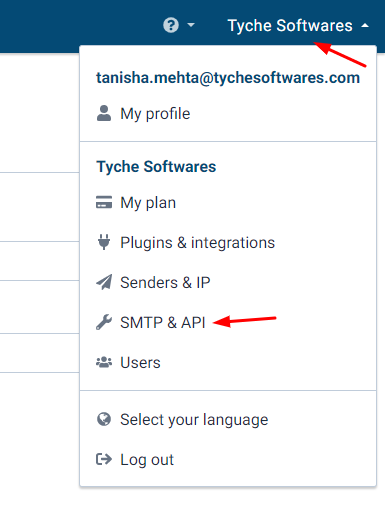
Task: Log out of the account
Action: point(147,460)
